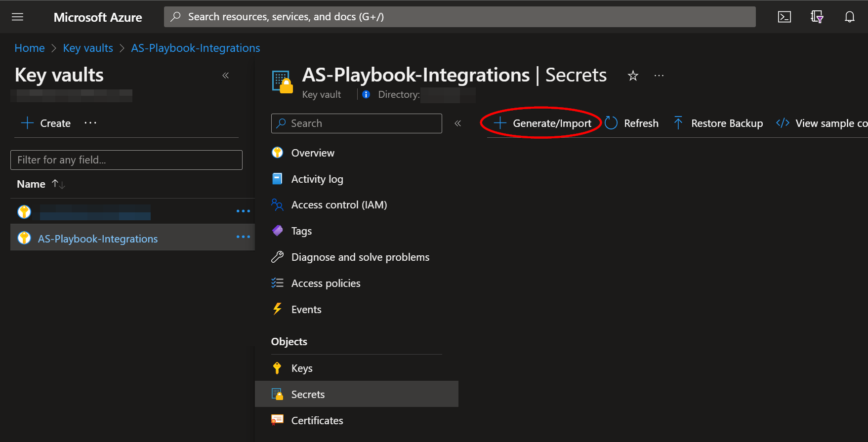The image size is (868, 442).
Task: Click View sample code
Action: 822,123
